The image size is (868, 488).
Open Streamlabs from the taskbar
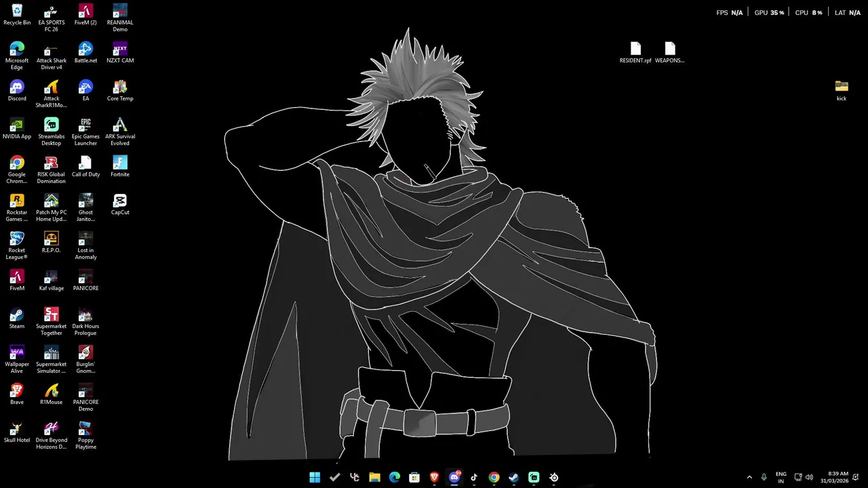(534, 477)
